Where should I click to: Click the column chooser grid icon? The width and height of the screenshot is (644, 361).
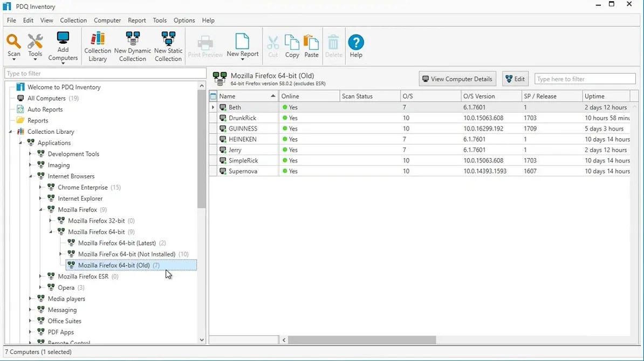tap(213, 97)
